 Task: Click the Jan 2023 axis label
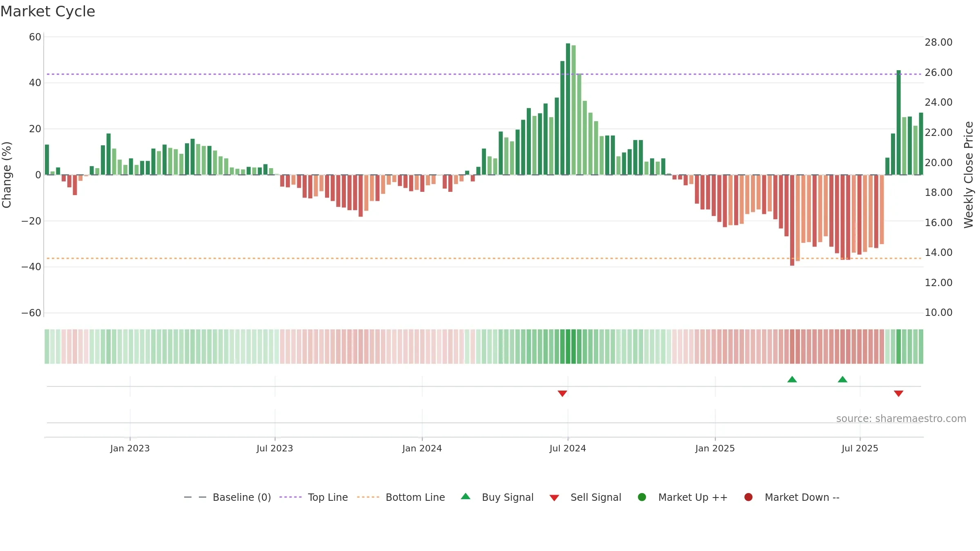pos(130,448)
